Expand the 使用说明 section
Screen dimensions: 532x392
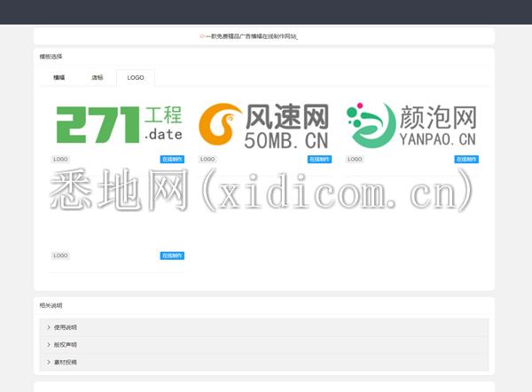pos(264,327)
